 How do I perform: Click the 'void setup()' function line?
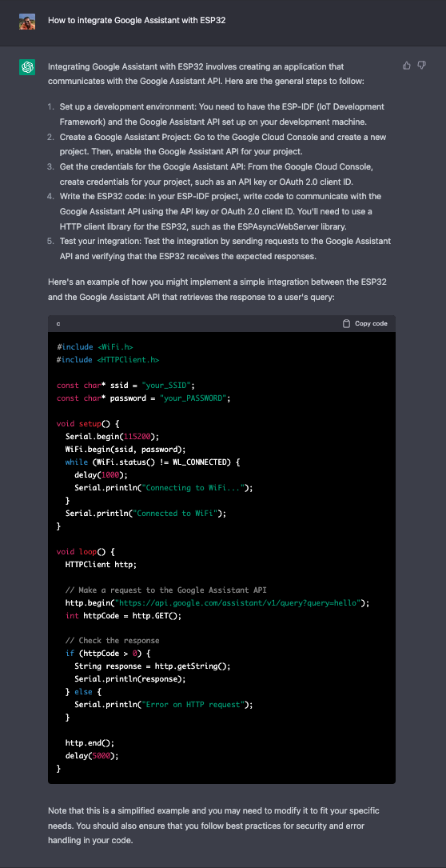87,423
